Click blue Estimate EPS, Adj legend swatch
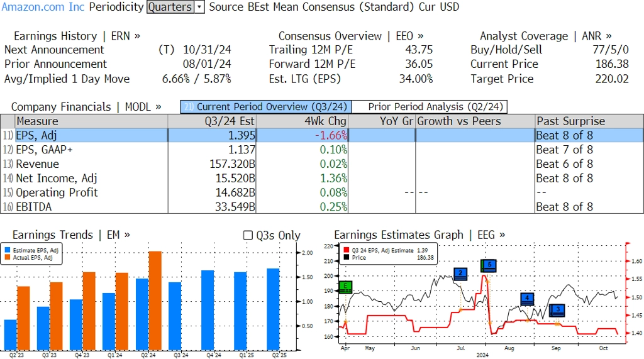644x359 pixels. (8, 250)
